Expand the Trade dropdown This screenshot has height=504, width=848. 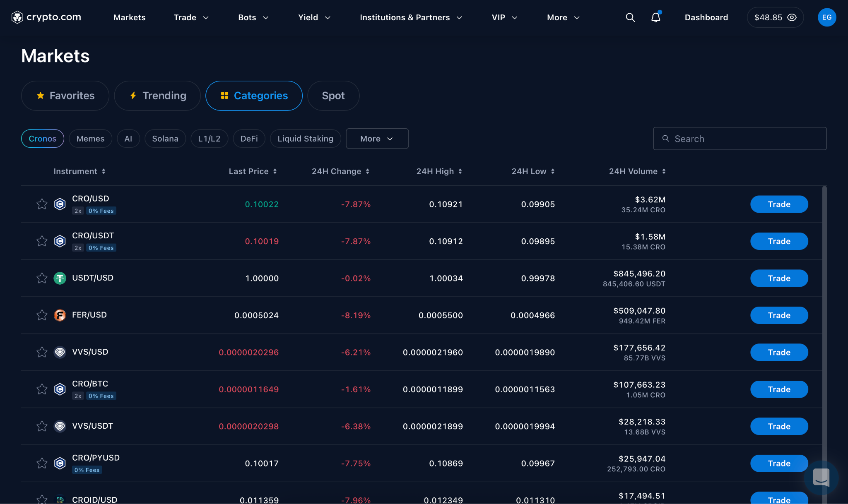point(190,17)
